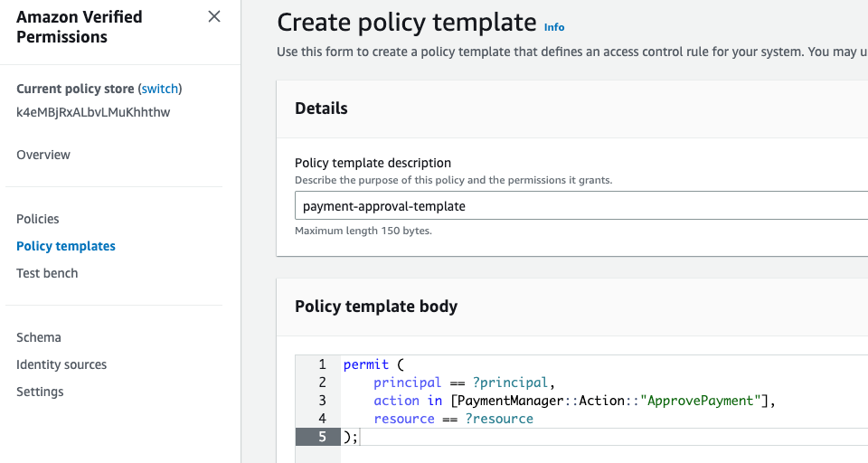Navigate to Schema section

coord(39,337)
